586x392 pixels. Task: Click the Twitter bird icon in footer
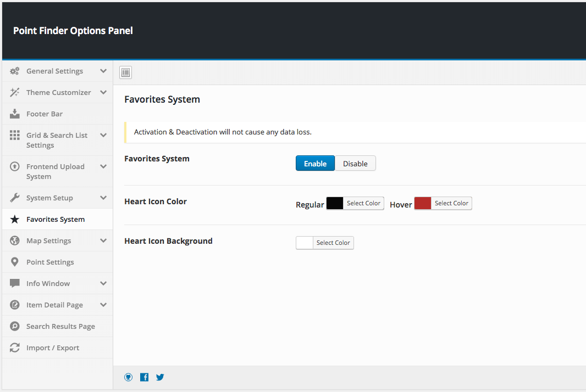[x=160, y=377]
